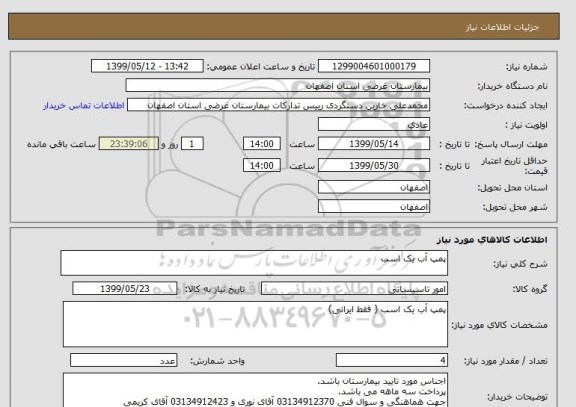Click the label مشخصات کالای مورد نیاز
The height and width of the screenshot is (407, 576).
[x=499, y=325]
